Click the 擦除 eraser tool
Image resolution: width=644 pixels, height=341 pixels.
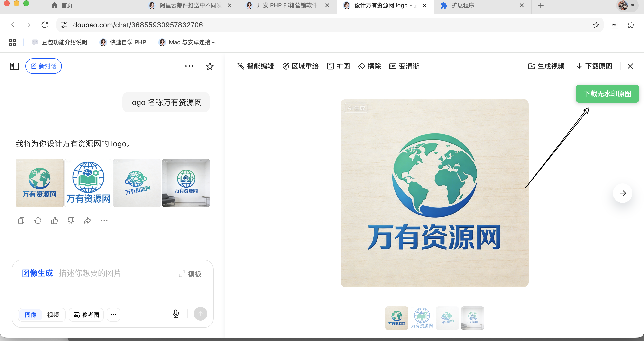pyautogui.click(x=369, y=66)
